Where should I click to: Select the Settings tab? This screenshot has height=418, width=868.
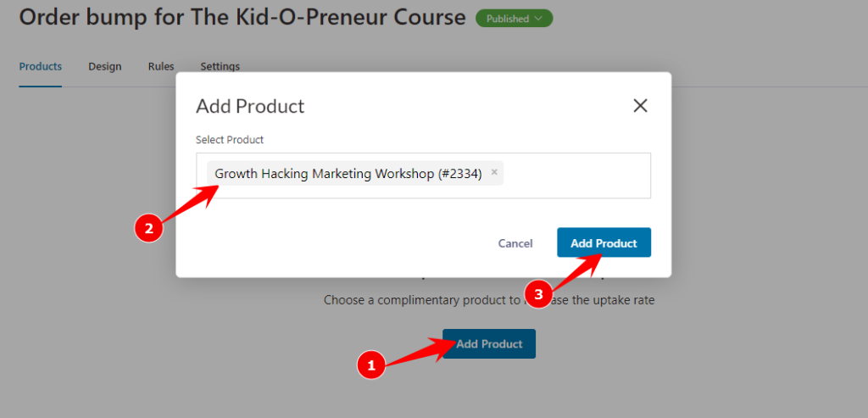pyautogui.click(x=220, y=66)
